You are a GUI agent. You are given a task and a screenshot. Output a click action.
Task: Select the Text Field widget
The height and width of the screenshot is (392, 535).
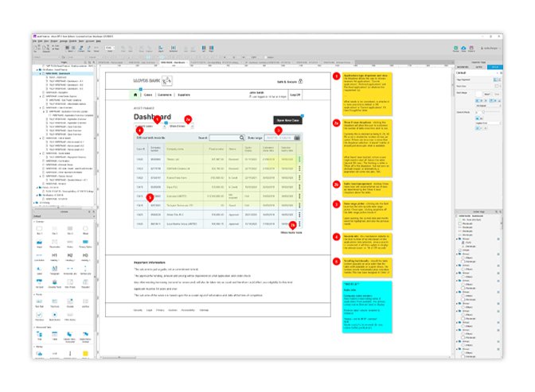click(x=39, y=303)
